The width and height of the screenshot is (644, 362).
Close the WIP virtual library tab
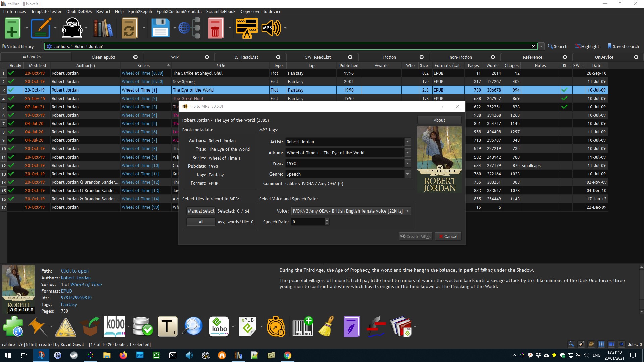[207, 57]
